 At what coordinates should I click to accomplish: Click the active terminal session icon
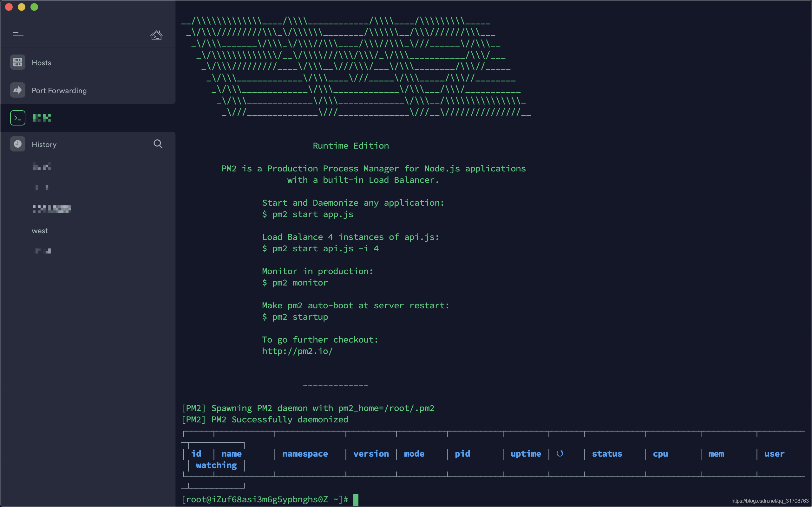[x=18, y=118]
